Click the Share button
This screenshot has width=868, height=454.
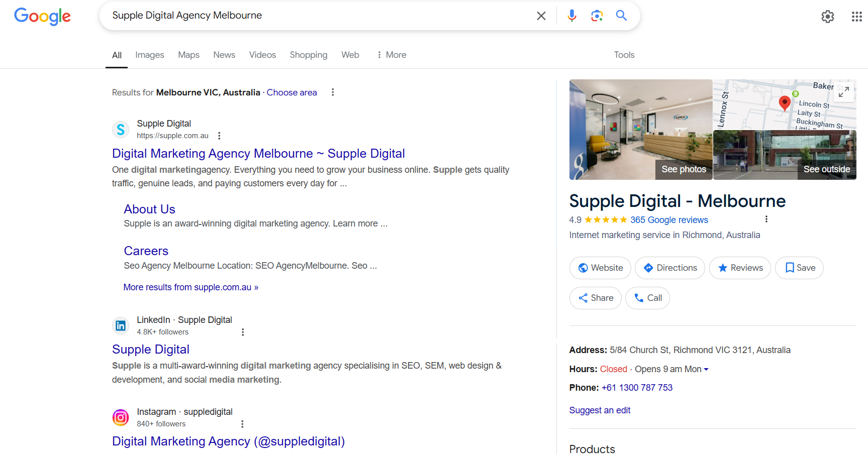click(596, 298)
